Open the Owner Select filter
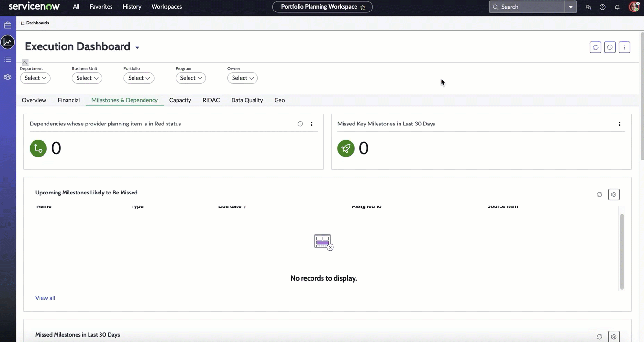Viewport: 644px width, 342px height. click(242, 78)
